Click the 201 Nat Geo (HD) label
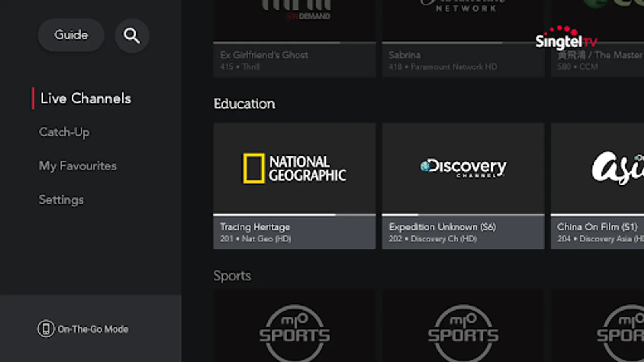This screenshot has width=644, height=362. click(x=256, y=239)
